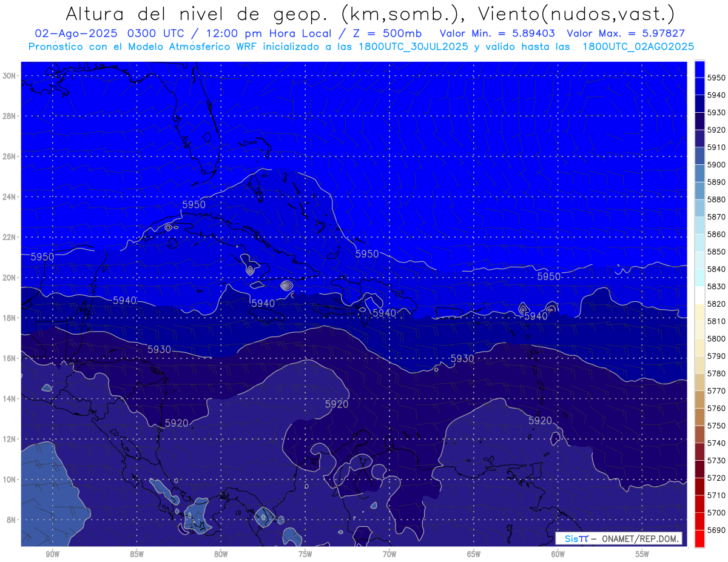Screen dimensions: 728x562
Task: Click the 'SisTT' logo text
Action: [x=576, y=538]
